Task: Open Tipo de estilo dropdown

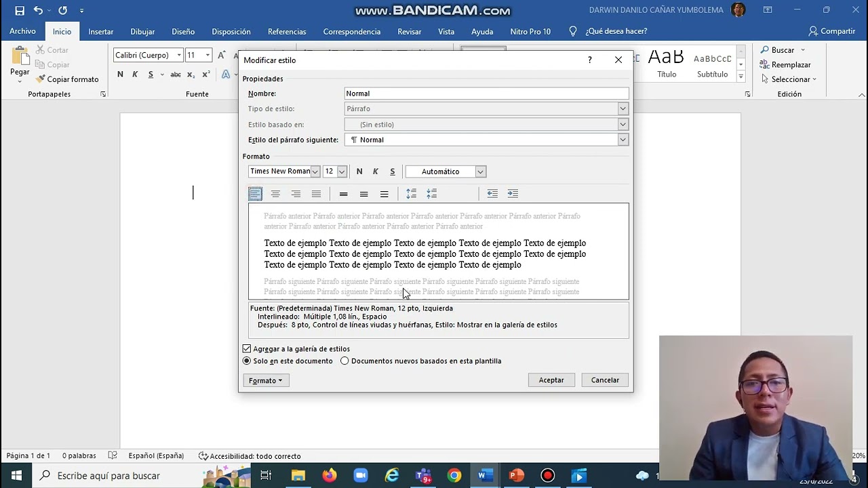Action: (623, 109)
